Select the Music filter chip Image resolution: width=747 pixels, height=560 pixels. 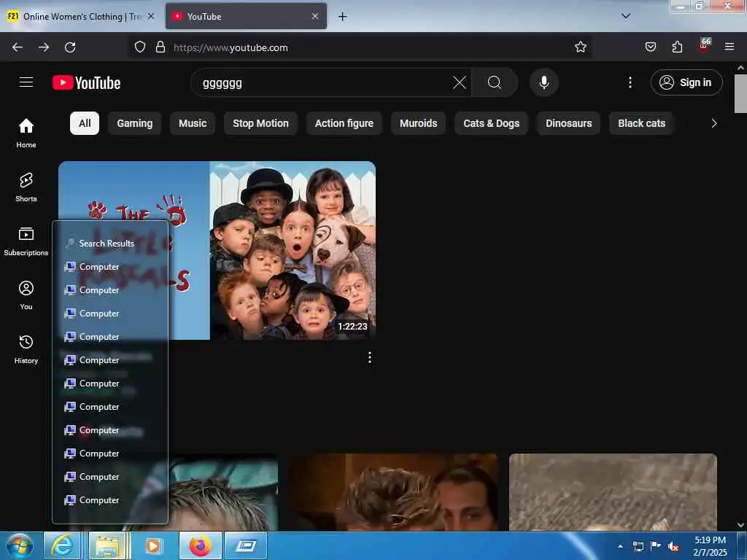click(193, 123)
